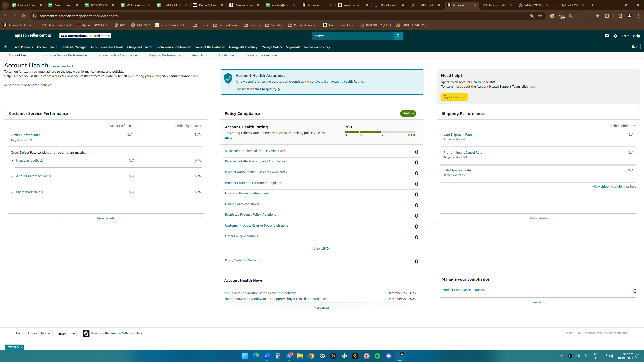Open the English language select in the footer

pos(66,334)
